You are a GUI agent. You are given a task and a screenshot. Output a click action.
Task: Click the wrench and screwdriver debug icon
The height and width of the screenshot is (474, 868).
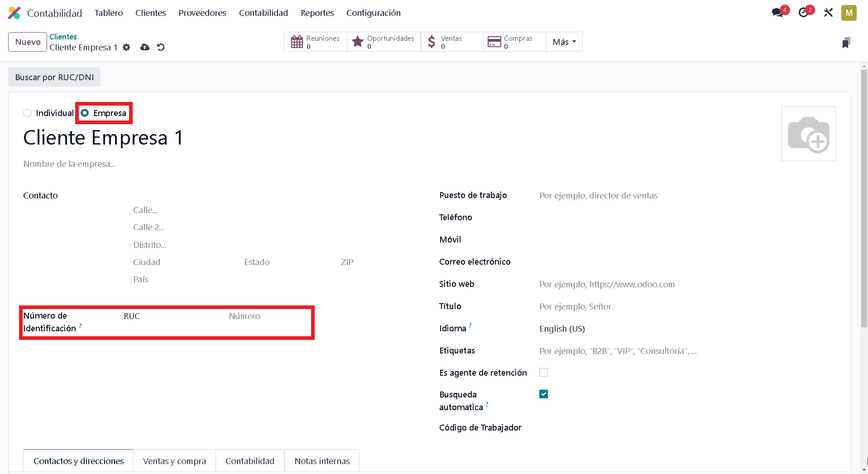pos(828,13)
